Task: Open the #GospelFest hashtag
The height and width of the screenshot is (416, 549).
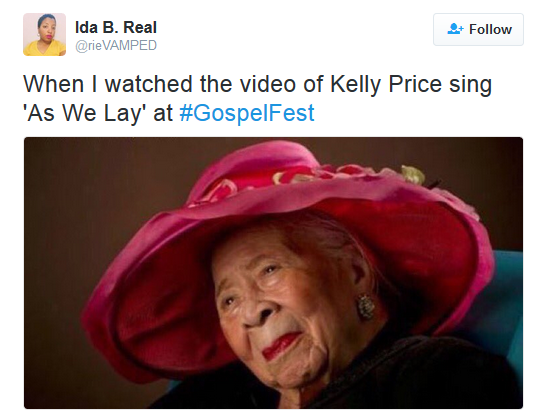Action: tap(247, 113)
